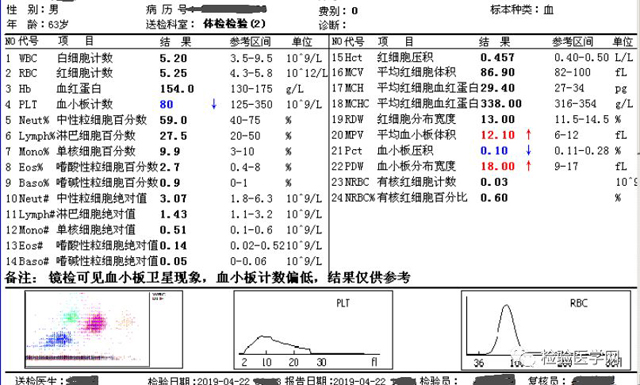Screen dimensions: 640x385
Task: Click the age value 63岁
Action: pyautogui.click(x=58, y=24)
